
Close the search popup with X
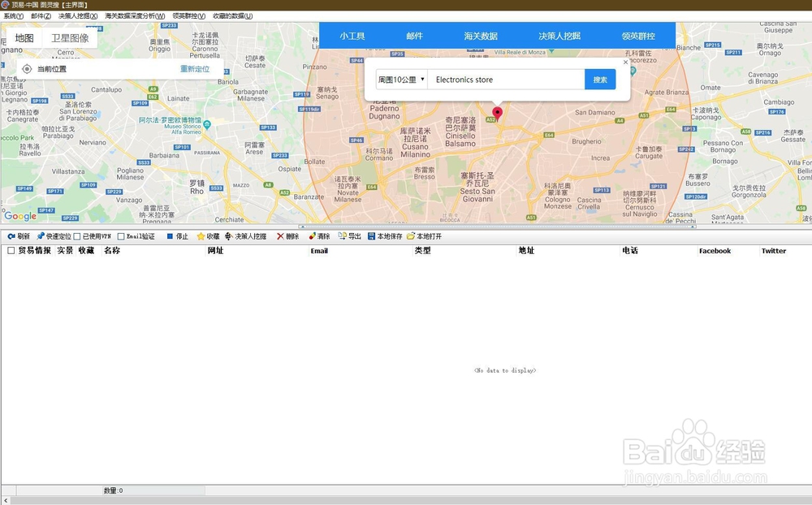coord(625,63)
